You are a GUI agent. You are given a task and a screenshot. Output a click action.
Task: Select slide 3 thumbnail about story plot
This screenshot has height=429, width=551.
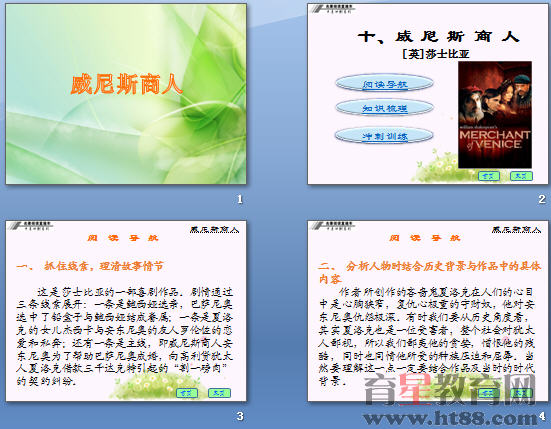pos(126,311)
